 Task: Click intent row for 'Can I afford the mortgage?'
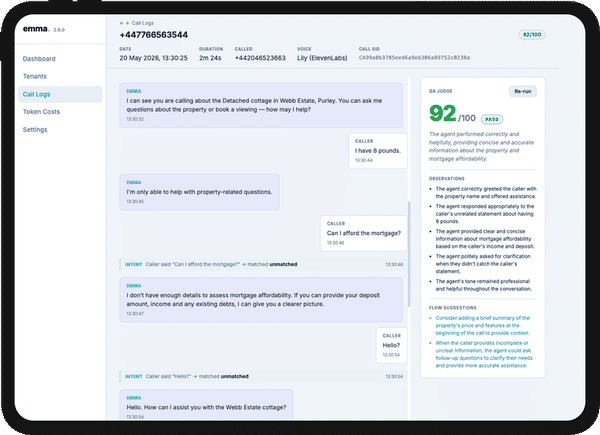pyautogui.click(x=262, y=264)
